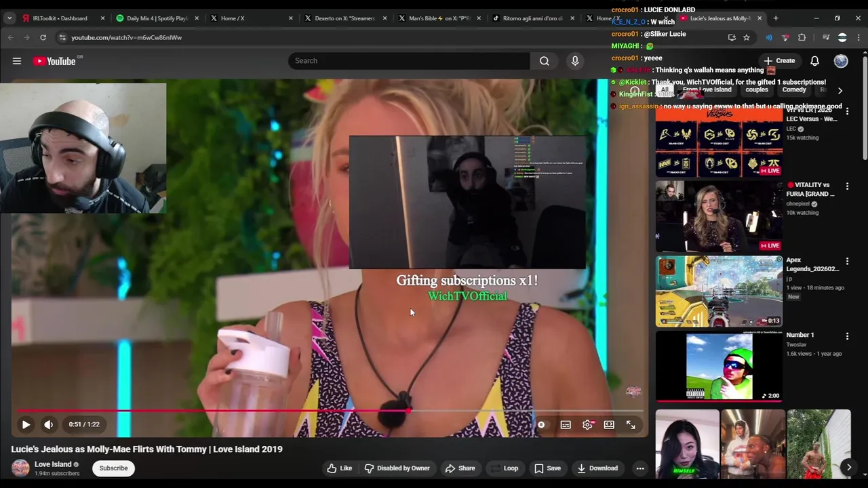
Task: Open the YouTube hamburger guide menu
Action: [17, 61]
